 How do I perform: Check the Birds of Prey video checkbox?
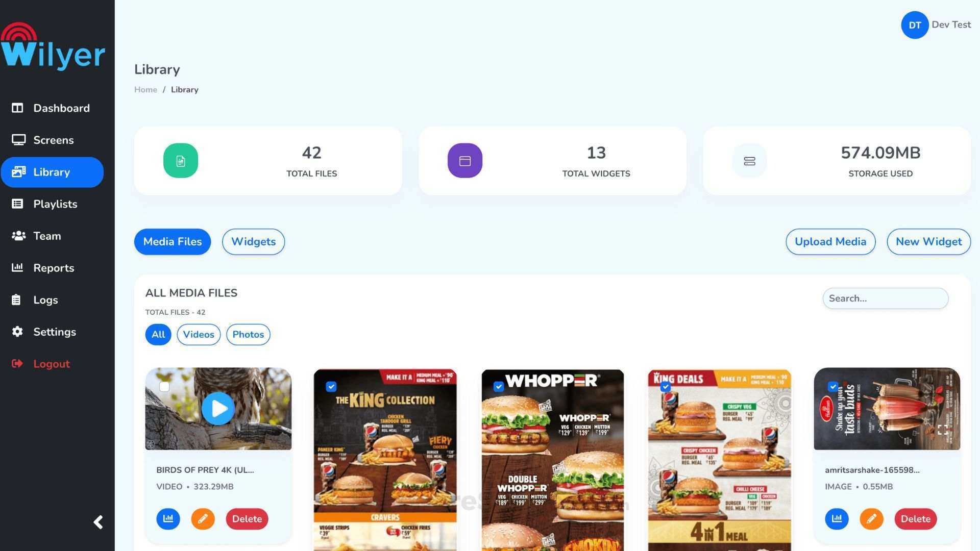[164, 387]
